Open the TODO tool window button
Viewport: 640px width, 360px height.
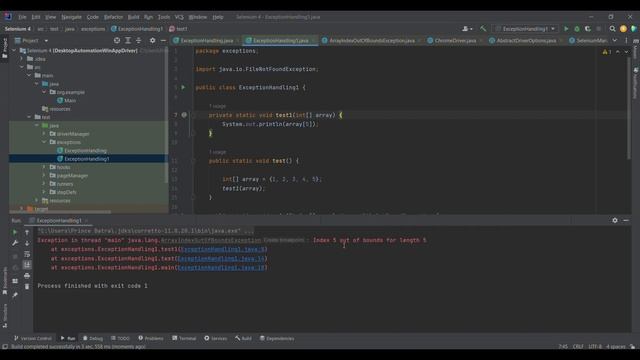(120, 338)
